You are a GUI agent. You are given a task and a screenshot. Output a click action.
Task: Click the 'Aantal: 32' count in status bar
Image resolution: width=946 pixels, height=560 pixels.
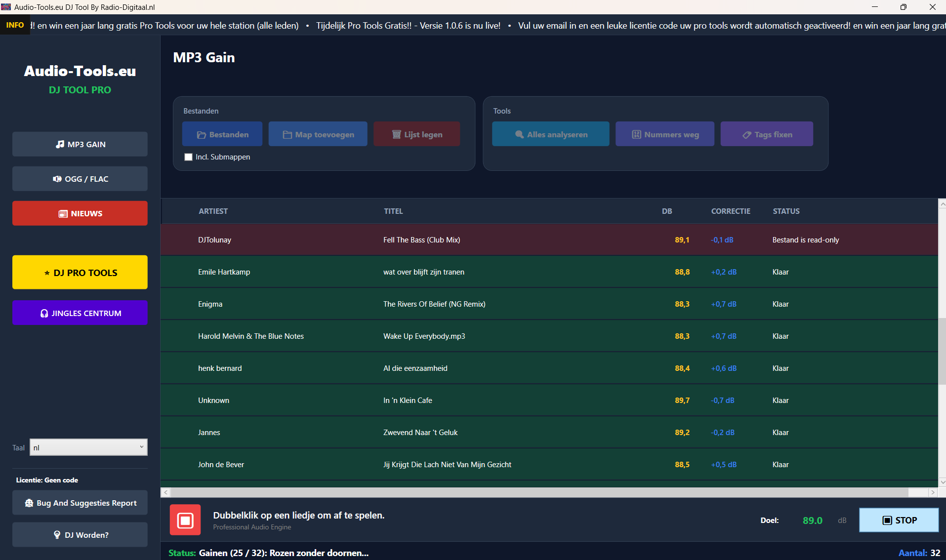pos(919,553)
